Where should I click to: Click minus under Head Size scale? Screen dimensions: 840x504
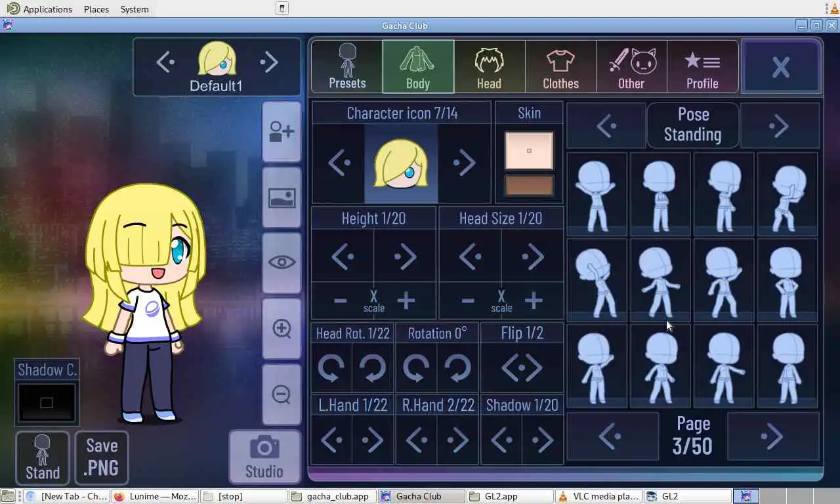tap(468, 301)
